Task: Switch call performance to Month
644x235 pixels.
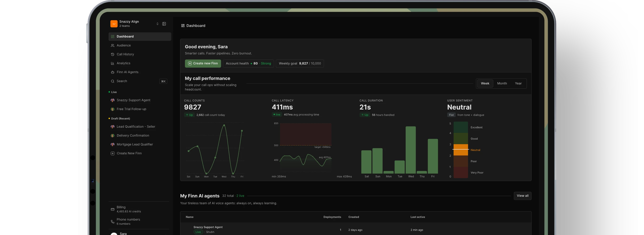Action: coord(502,83)
